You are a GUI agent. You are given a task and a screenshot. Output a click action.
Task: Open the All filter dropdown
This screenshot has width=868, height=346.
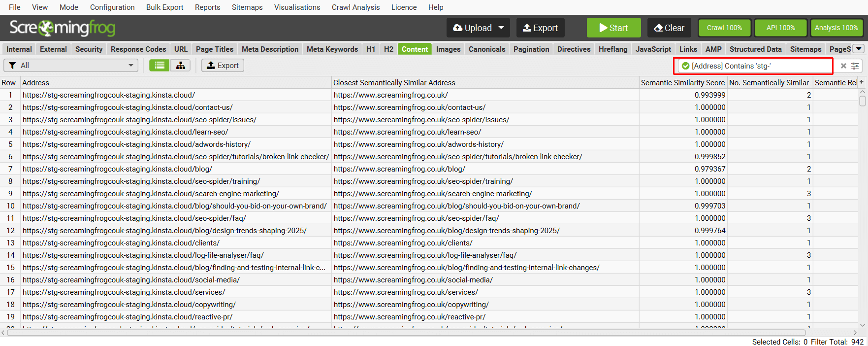71,66
